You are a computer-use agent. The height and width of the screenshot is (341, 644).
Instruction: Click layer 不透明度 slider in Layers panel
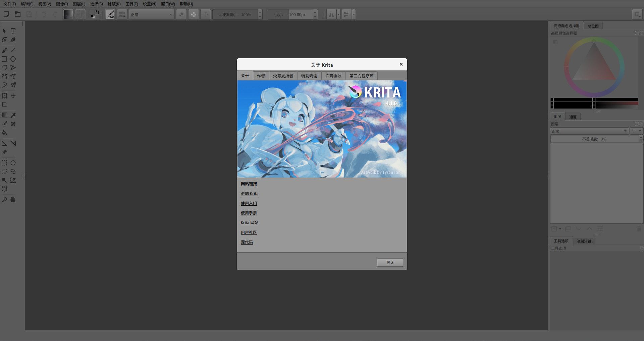pos(594,139)
